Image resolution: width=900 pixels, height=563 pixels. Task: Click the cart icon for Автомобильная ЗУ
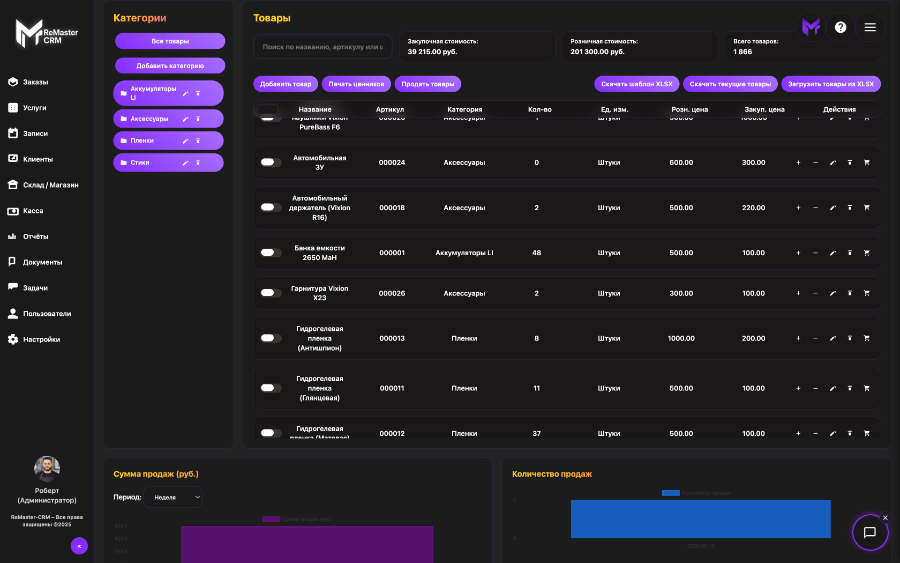point(866,162)
